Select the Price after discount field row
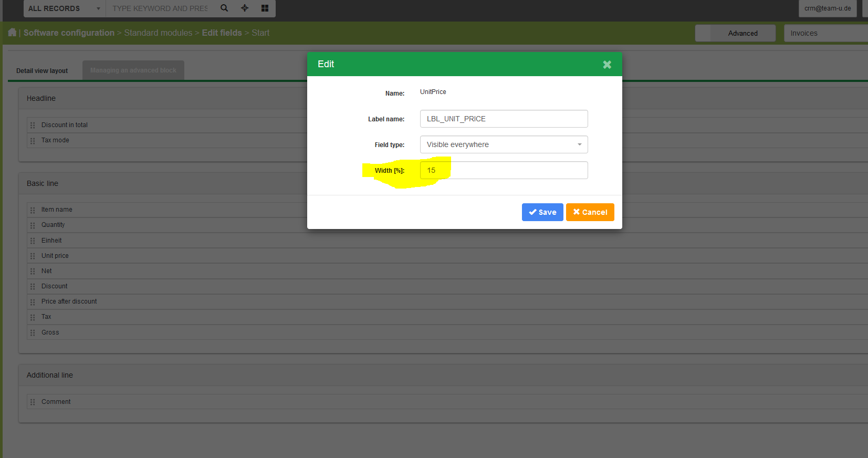868x458 pixels. (447, 301)
